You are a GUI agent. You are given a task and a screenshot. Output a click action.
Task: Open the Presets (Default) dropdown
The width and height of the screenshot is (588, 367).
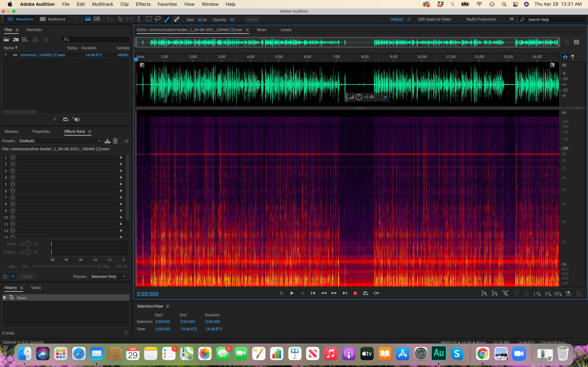59,141
